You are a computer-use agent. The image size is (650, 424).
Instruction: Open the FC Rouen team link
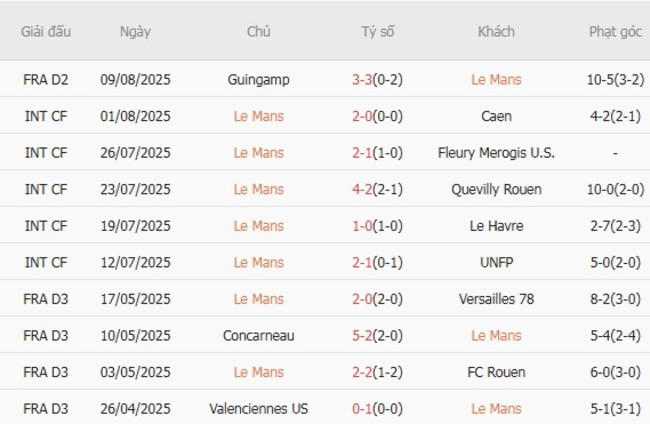click(x=496, y=372)
